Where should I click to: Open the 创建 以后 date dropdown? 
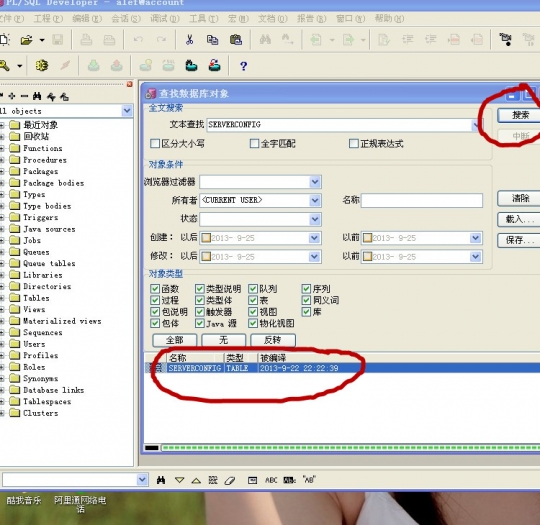314,238
